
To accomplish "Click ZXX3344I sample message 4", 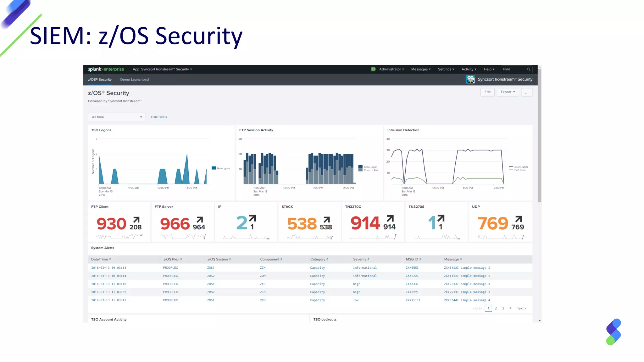I will pyautogui.click(x=467, y=300).
